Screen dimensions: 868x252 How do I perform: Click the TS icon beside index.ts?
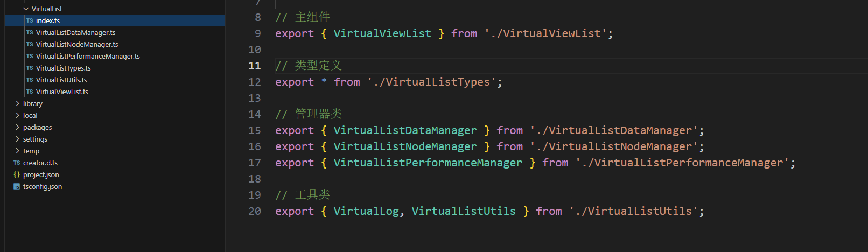pos(30,20)
